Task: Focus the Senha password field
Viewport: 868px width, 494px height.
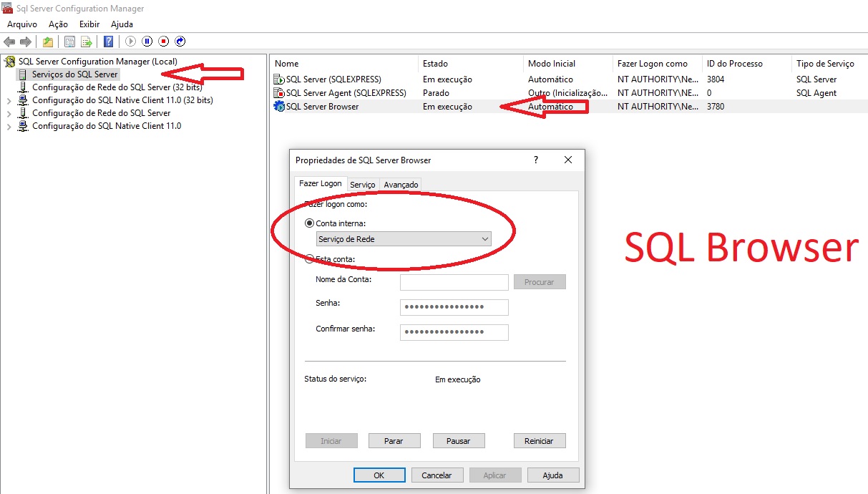Action: click(454, 307)
